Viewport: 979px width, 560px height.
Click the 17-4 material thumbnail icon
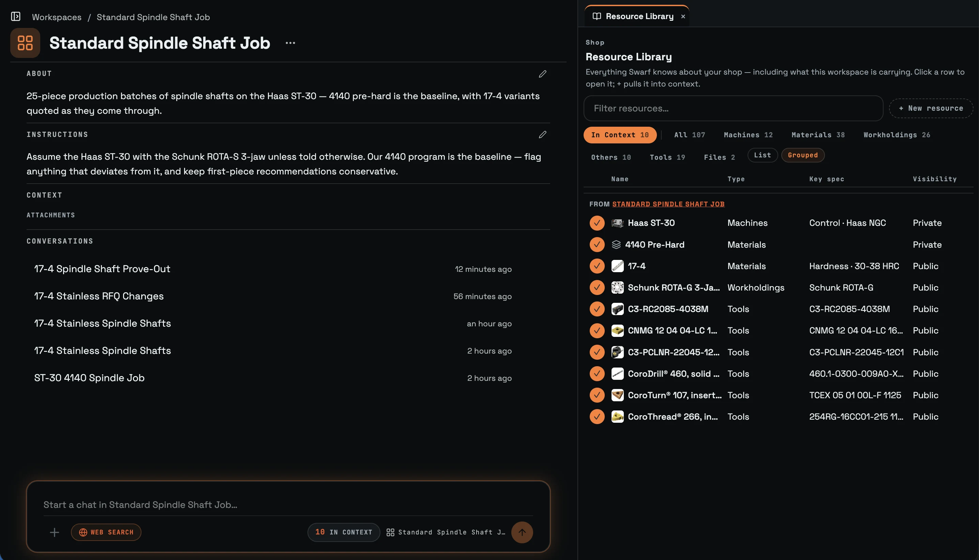617,266
